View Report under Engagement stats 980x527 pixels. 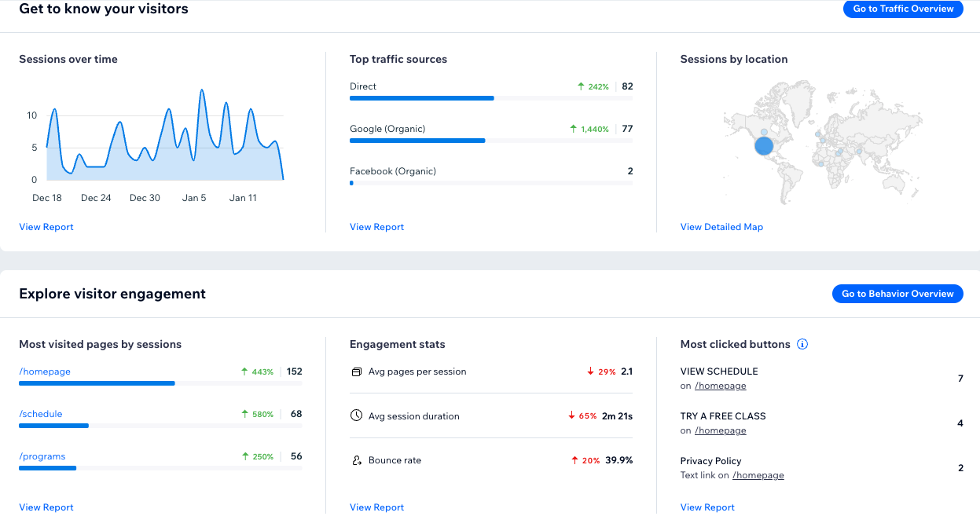pyautogui.click(x=376, y=507)
